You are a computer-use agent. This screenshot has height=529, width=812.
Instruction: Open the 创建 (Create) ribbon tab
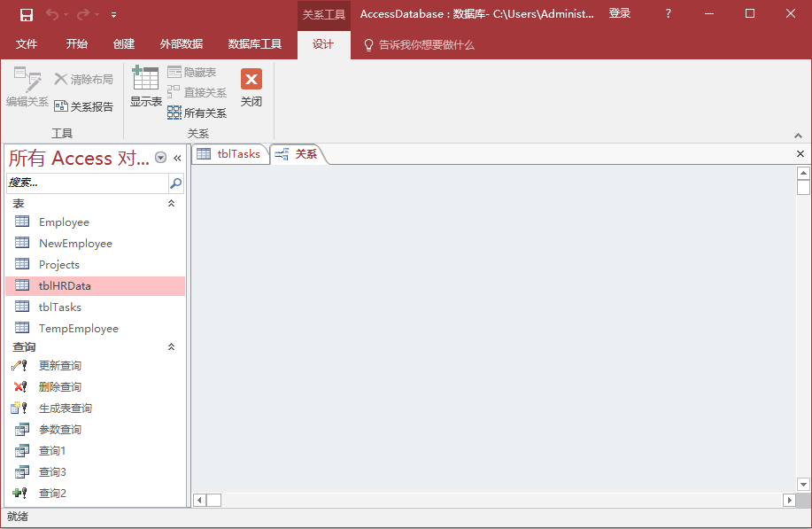124,44
